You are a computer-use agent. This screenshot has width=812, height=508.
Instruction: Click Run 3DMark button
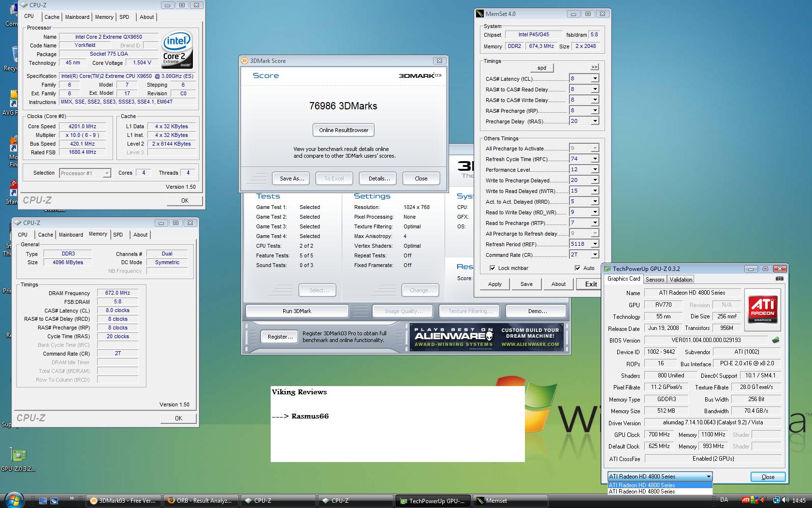coord(297,311)
